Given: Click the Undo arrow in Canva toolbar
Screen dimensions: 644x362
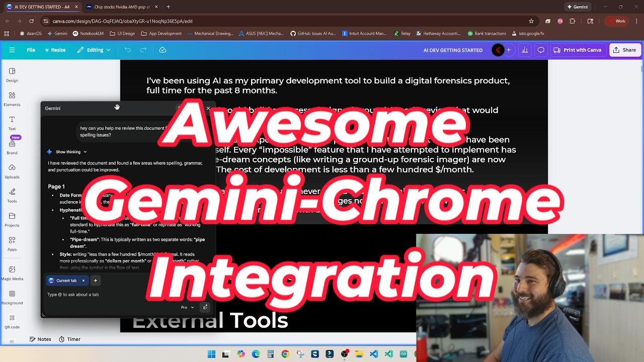Looking at the screenshot, I should coord(128,50).
